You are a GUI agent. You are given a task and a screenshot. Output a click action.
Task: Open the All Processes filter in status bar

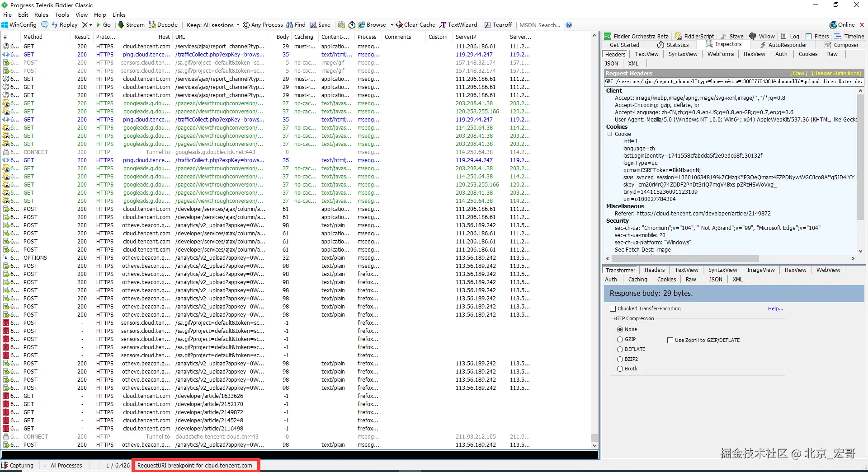[x=62, y=465]
